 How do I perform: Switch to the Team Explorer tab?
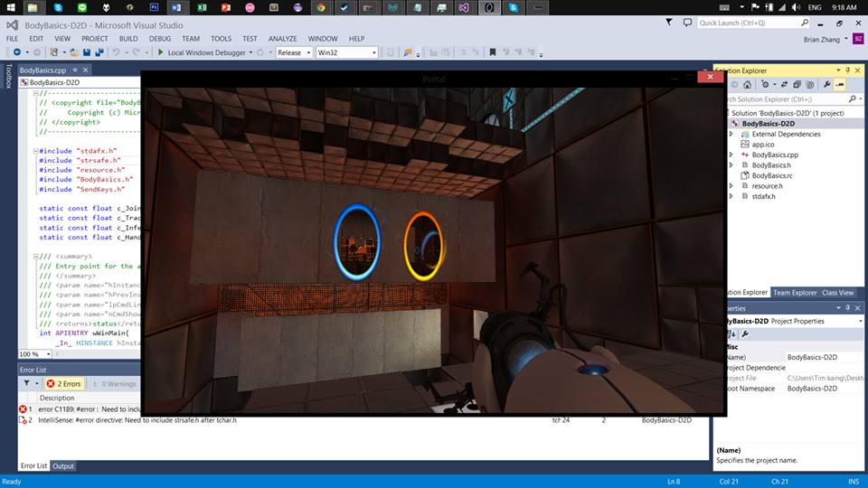795,293
